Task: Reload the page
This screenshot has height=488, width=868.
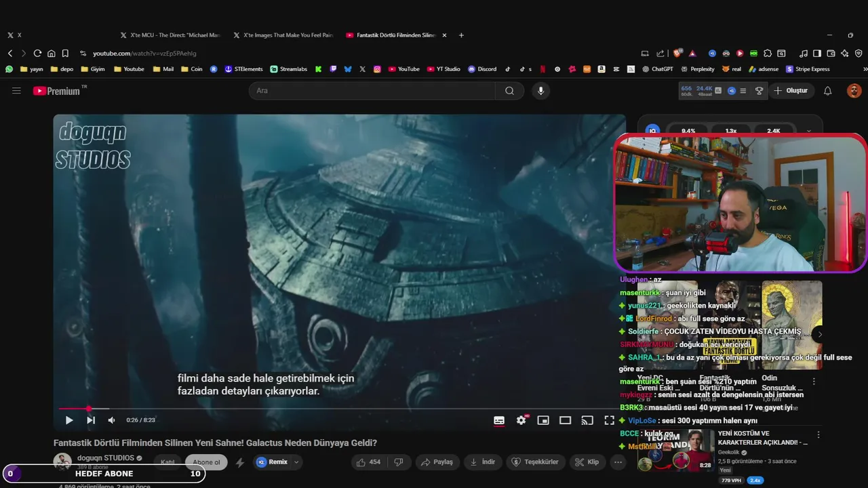Action: 37,53
